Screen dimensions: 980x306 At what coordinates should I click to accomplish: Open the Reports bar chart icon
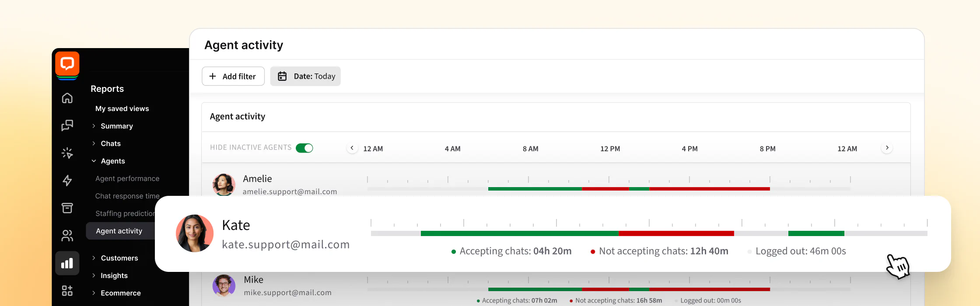[67, 263]
